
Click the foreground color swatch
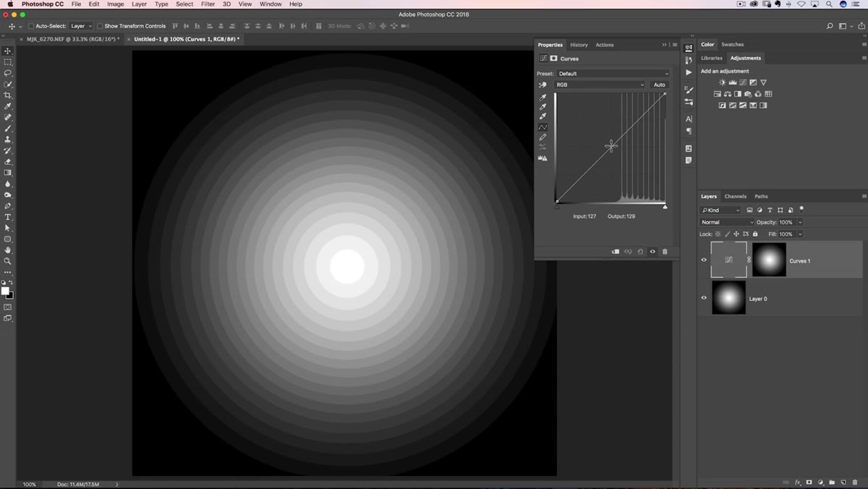pyautogui.click(x=5, y=291)
